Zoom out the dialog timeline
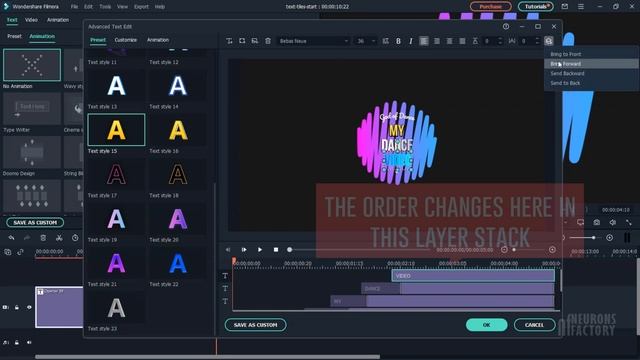 pos(504,249)
